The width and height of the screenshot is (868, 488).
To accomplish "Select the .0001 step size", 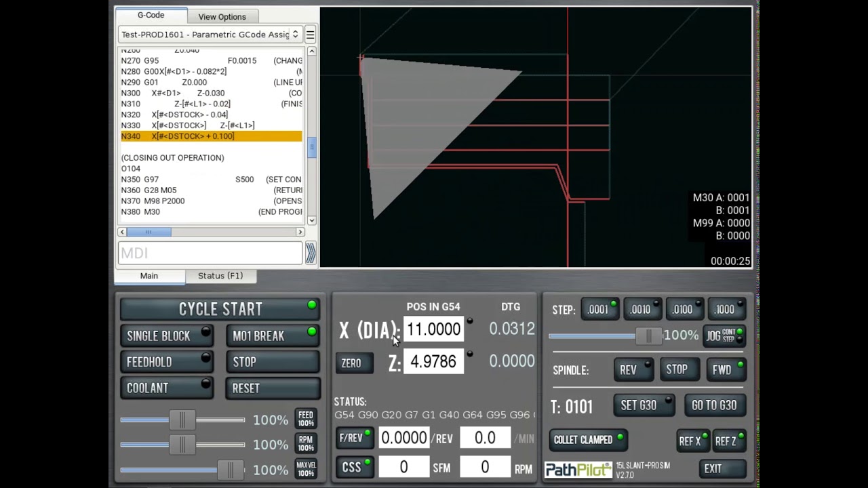I will 601,309.
